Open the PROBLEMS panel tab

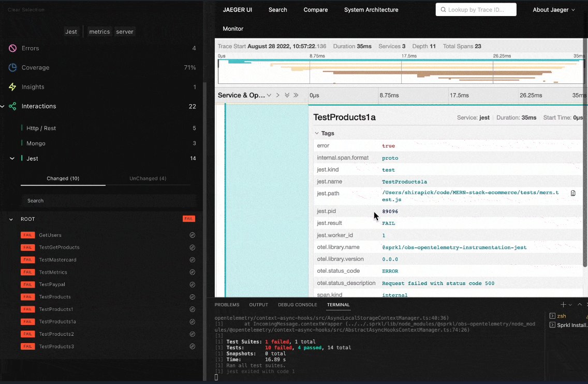click(x=227, y=305)
